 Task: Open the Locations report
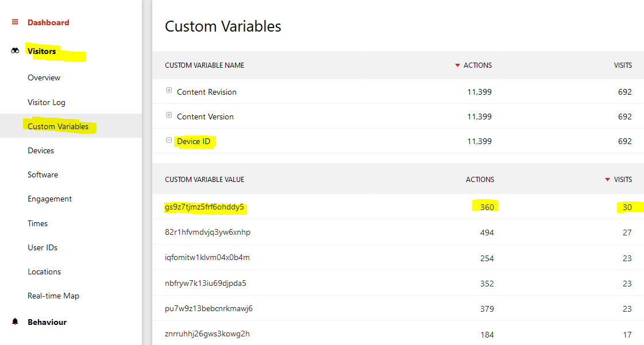pyautogui.click(x=44, y=272)
